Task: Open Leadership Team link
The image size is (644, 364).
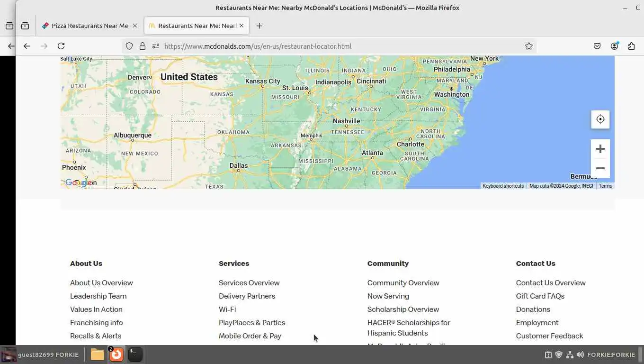Action: [98, 296]
